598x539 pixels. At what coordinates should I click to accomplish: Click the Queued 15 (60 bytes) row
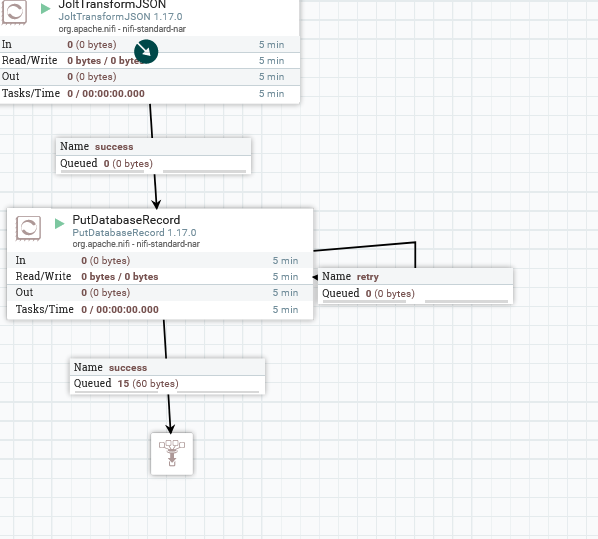[167, 384]
